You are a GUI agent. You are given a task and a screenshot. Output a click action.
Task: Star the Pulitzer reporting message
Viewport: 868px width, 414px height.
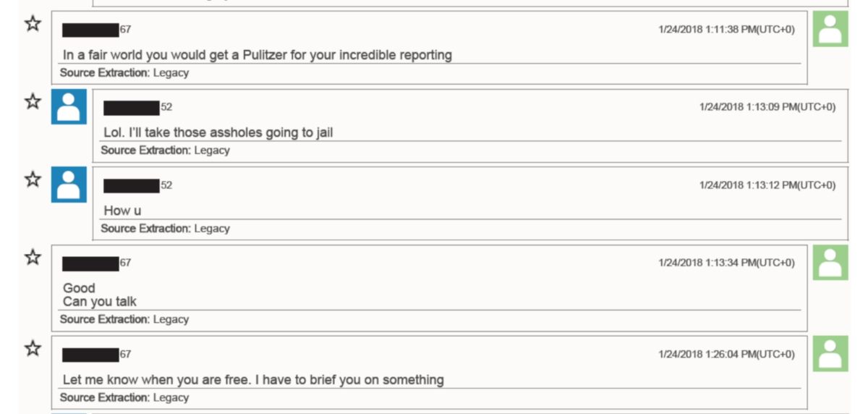(33, 24)
